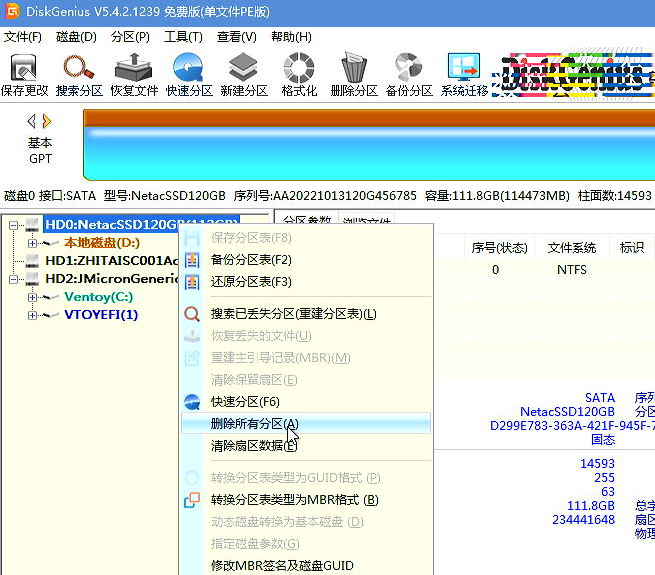
Task: Expand the 本地磁盘(D:) partition node
Action: [x=32, y=243]
